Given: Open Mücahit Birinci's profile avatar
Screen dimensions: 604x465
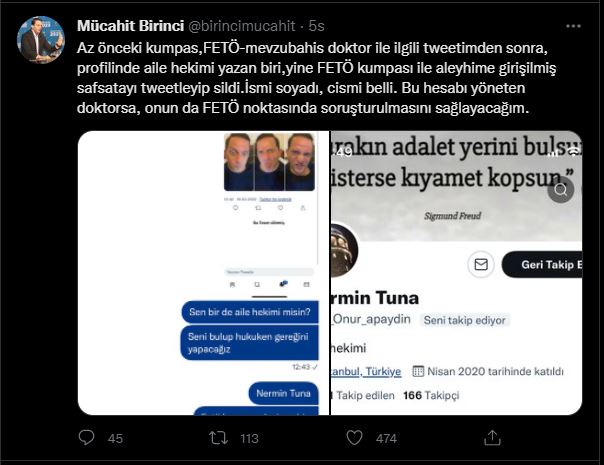Looking at the screenshot, I should click(41, 40).
